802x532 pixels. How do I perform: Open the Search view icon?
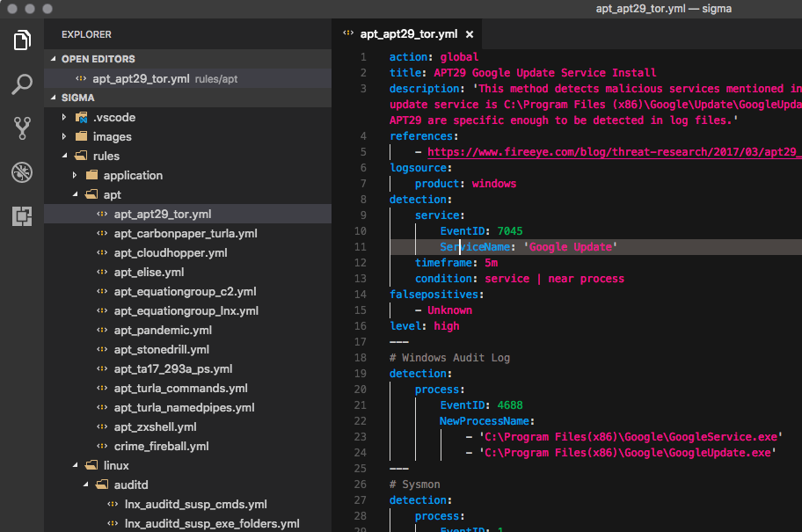point(22,84)
